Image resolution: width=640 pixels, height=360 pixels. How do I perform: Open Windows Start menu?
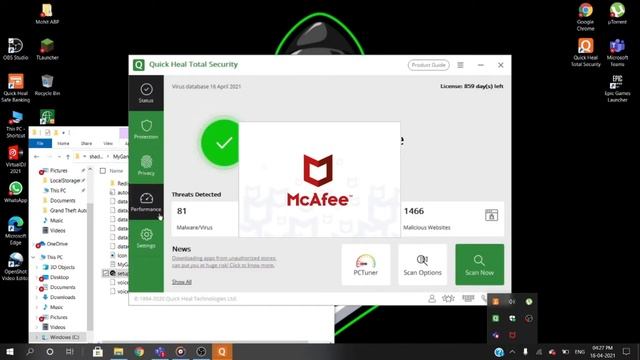(x=10, y=351)
